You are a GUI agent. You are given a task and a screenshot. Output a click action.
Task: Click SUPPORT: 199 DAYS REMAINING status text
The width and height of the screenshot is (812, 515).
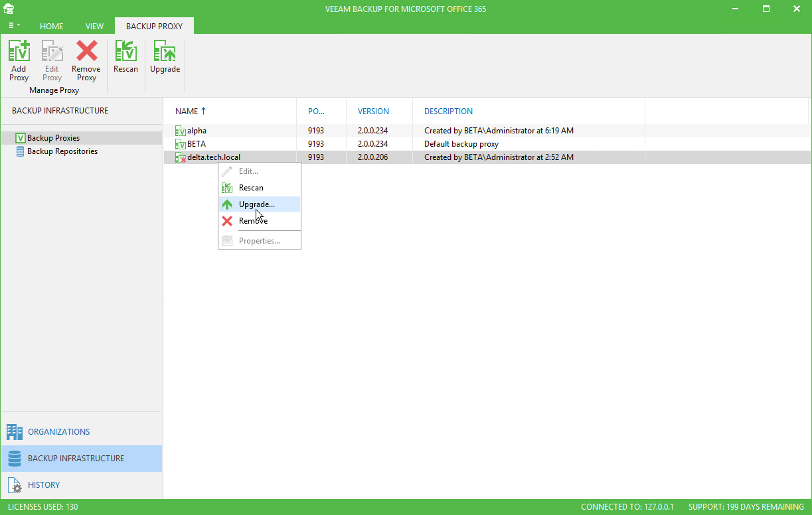click(746, 507)
